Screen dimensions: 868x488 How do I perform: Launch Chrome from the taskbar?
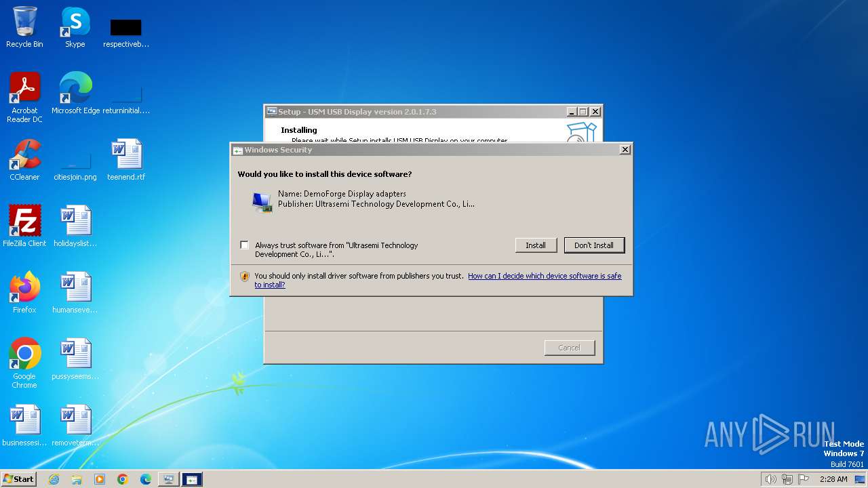[x=123, y=479]
